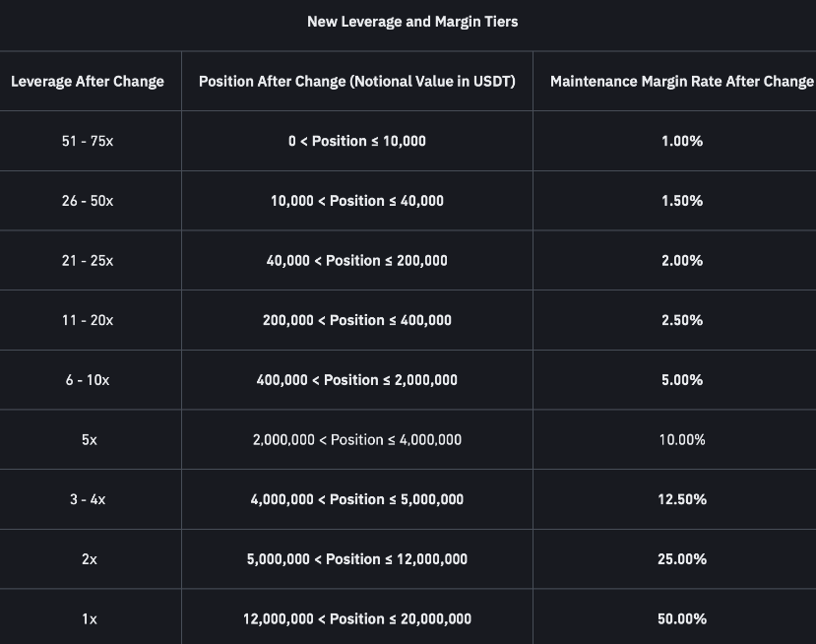Screen dimensions: 816x644
Task: Click the 2x leverage cell
Action: pos(89,559)
